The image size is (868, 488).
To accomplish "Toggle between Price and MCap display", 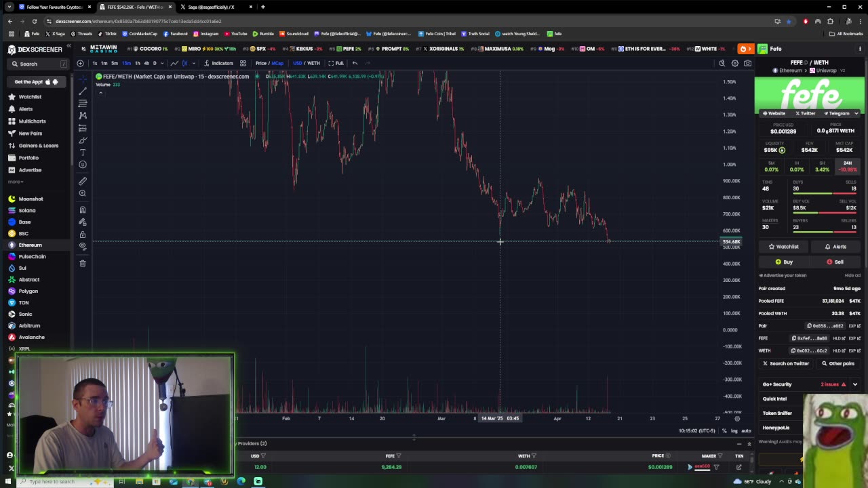I will click(x=269, y=63).
